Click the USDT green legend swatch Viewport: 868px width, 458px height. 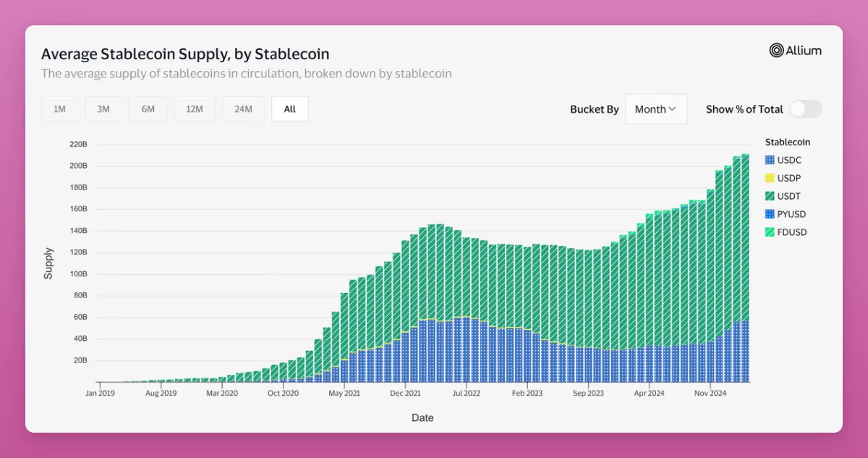click(770, 196)
